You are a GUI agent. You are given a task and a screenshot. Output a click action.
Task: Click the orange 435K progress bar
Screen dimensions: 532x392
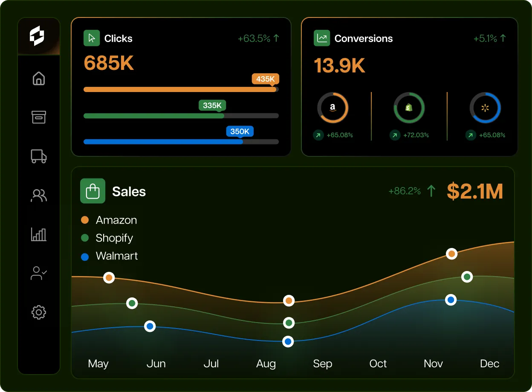pyautogui.click(x=180, y=89)
